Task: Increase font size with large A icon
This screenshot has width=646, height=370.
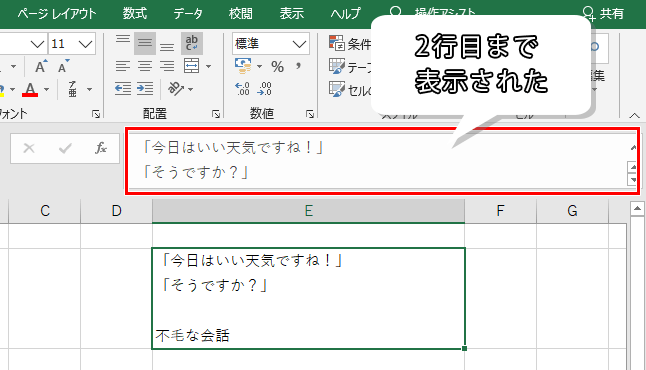Action: coord(41,66)
